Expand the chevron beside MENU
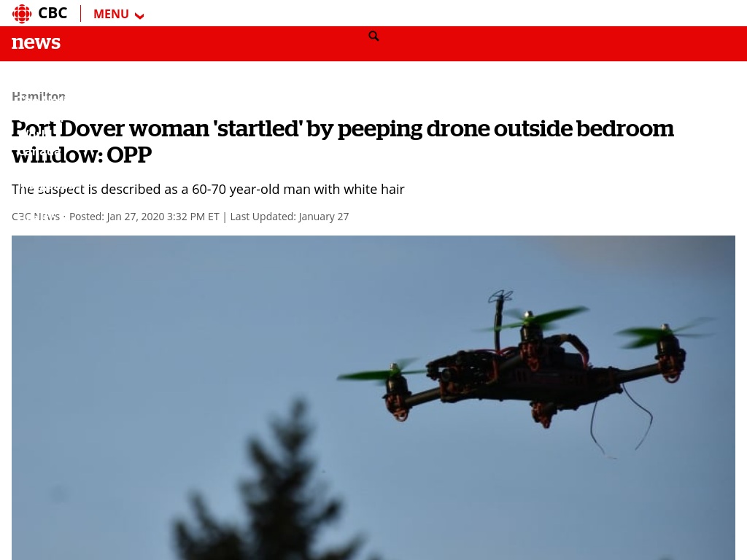The width and height of the screenshot is (747, 560). [x=139, y=16]
